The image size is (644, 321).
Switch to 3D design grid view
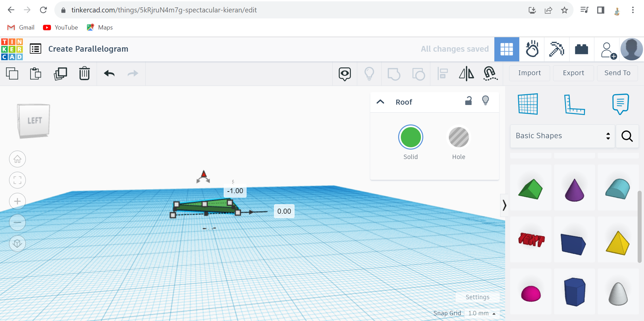507,49
